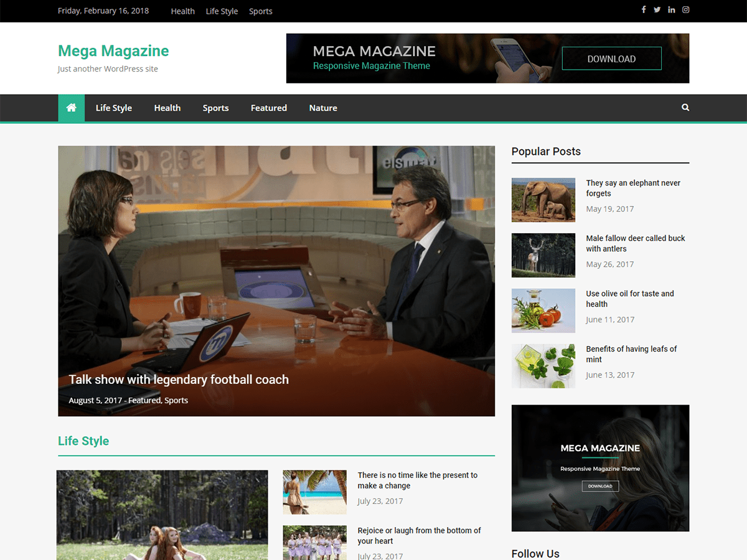
Task: Open the fallow deer thumbnail image
Action: coord(543,255)
